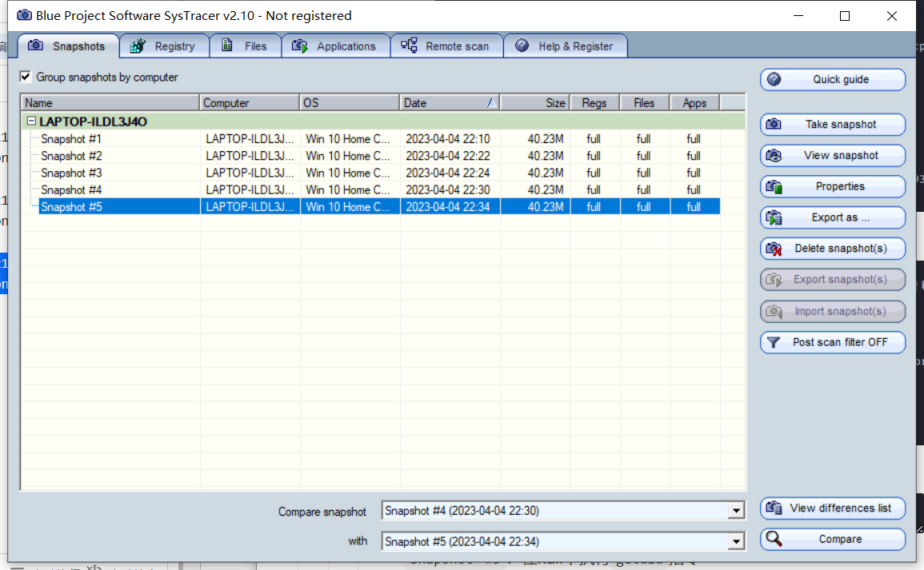
Task: Open the 'with' snapshot dropdown
Action: 736,541
